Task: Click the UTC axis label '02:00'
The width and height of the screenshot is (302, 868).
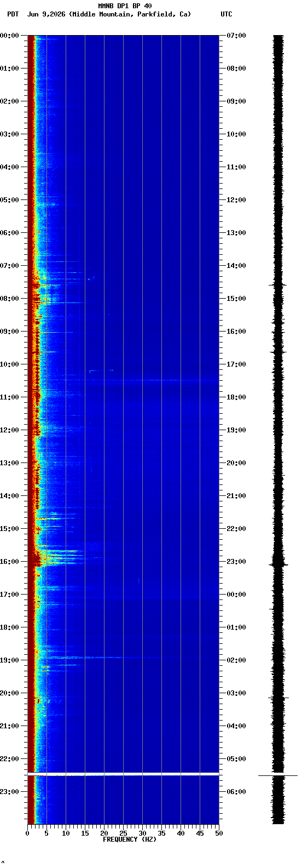Action: (x=236, y=660)
